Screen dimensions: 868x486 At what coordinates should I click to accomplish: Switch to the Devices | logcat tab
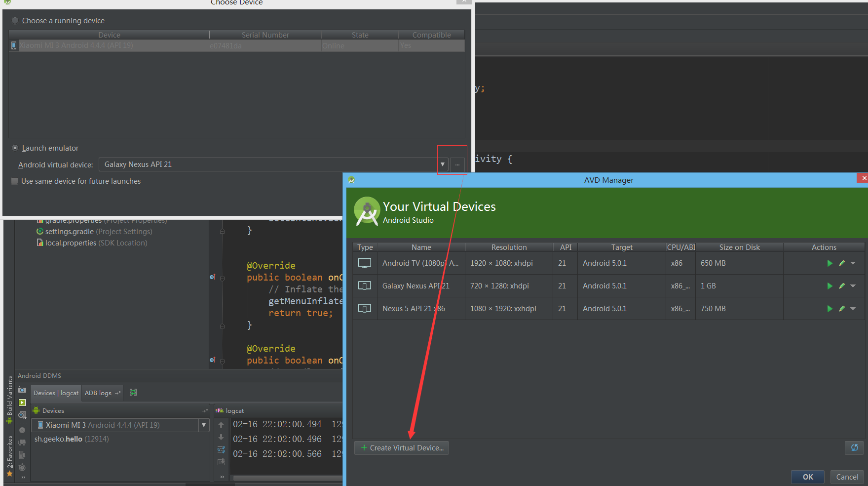[x=56, y=393]
